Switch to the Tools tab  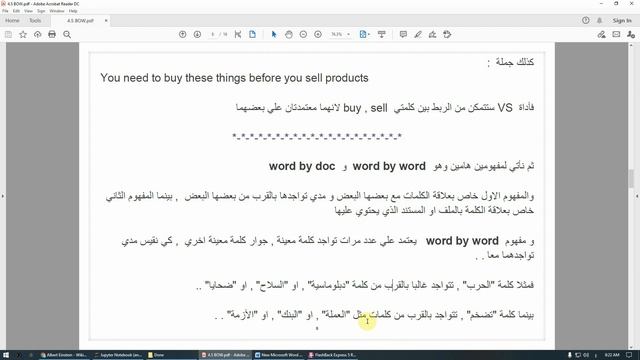coord(35,20)
